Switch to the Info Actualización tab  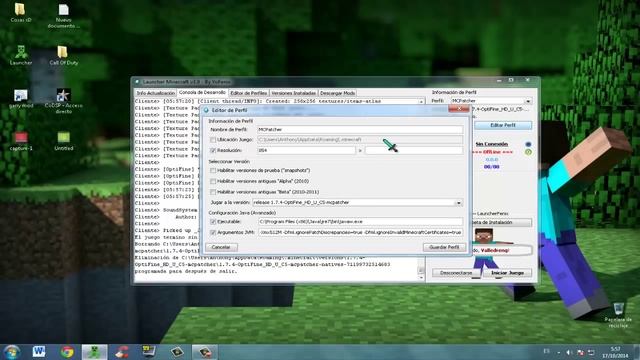point(155,93)
